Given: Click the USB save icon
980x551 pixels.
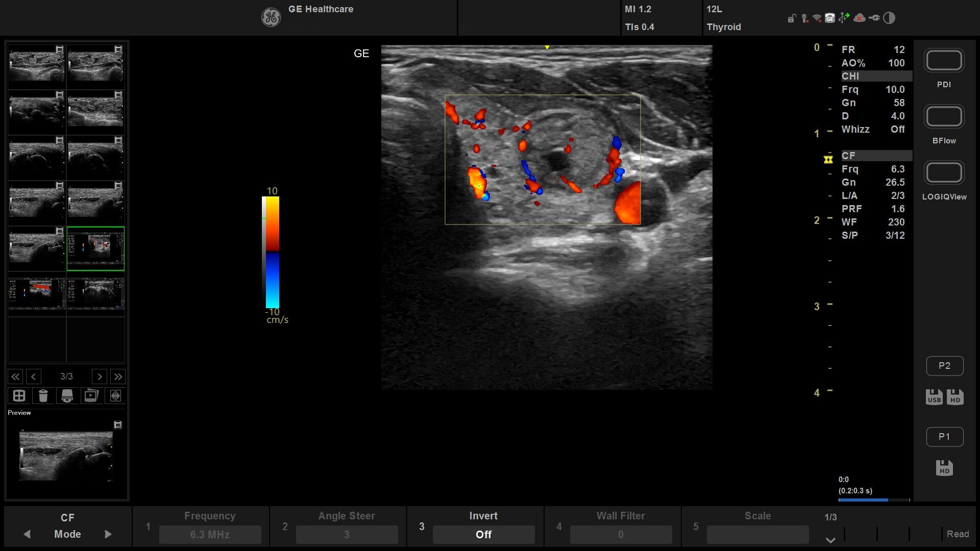Looking at the screenshot, I should pyautogui.click(x=934, y=397).
